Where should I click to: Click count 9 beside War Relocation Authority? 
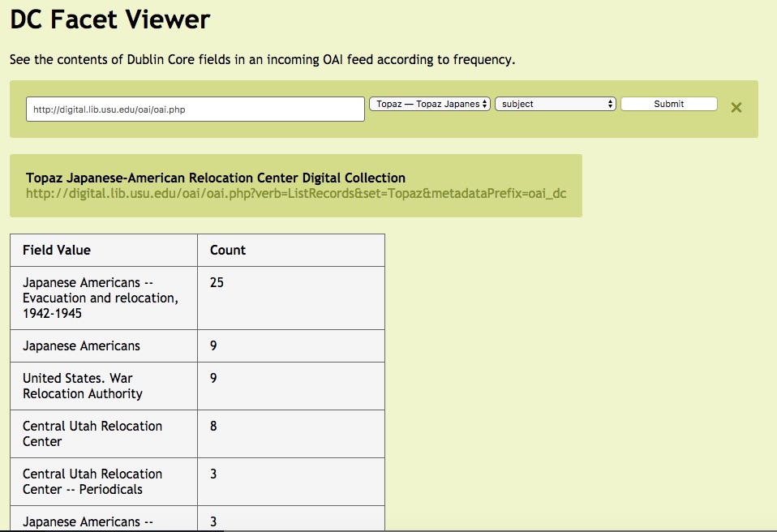(213, 378)
